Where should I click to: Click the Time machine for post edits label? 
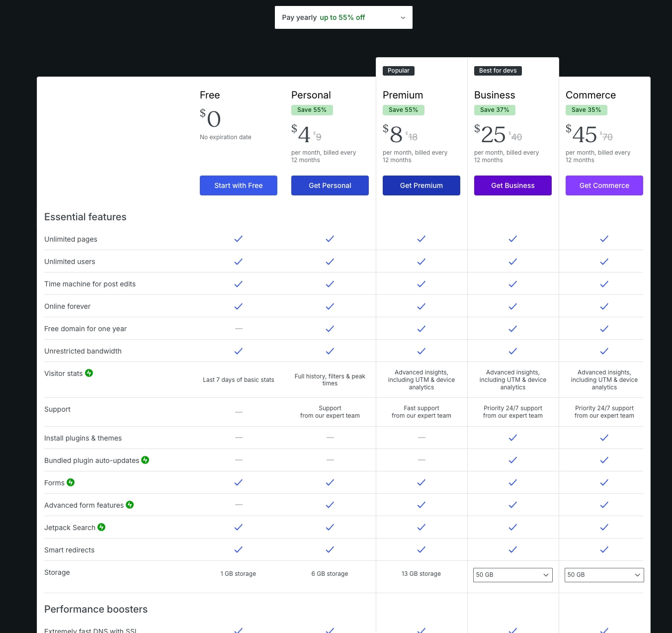(90, 284)
